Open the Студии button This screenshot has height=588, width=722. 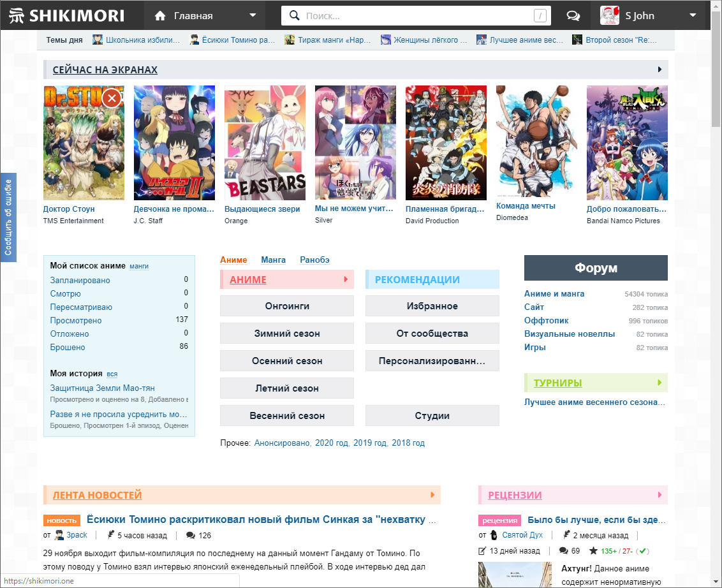[x=432, y=416]
